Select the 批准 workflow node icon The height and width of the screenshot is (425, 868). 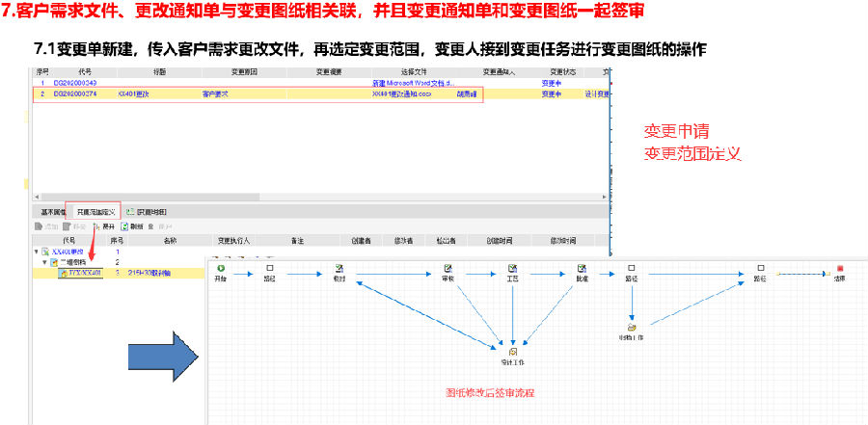click(582, 268)
